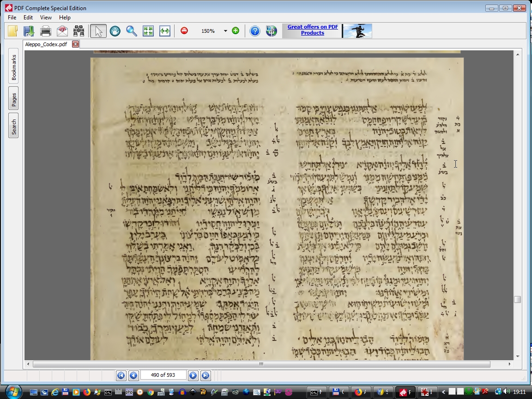The height and width of the screenshot is (399, 532).
Task: Expand the 150% zoom level dropdown
Action: [225, 31]
